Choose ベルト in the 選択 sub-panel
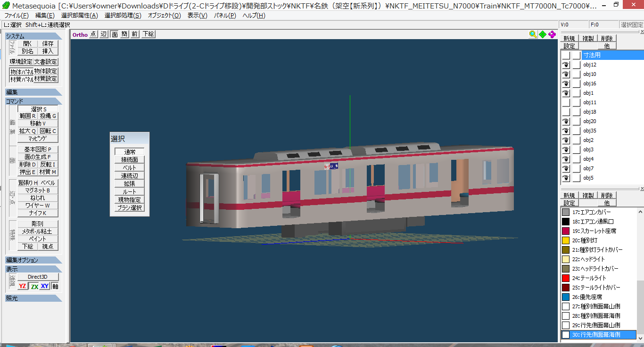The image size is (644, 347). tap(130, 168)
